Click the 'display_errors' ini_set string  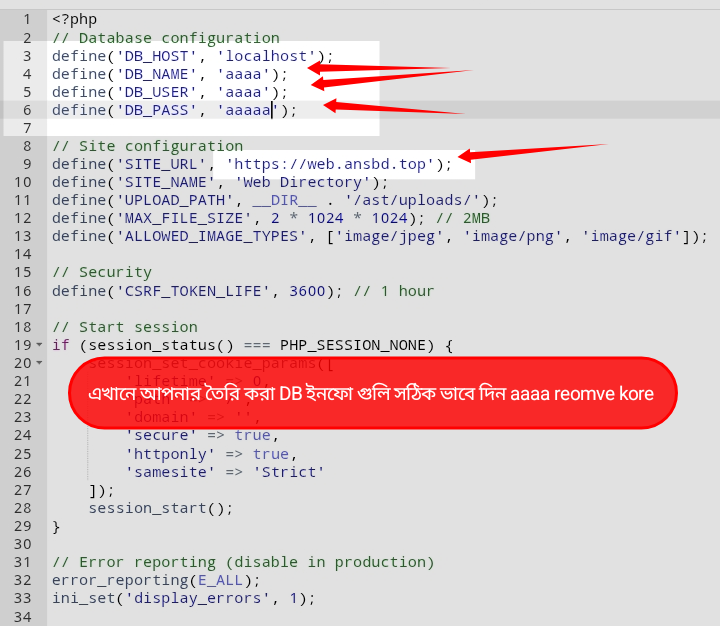203,598
